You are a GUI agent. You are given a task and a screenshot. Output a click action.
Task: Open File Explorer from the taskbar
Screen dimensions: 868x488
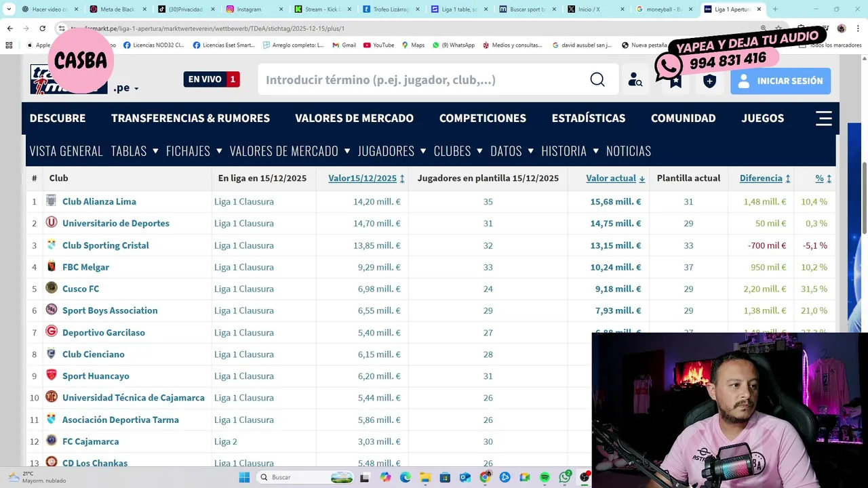tap(425, 477)
